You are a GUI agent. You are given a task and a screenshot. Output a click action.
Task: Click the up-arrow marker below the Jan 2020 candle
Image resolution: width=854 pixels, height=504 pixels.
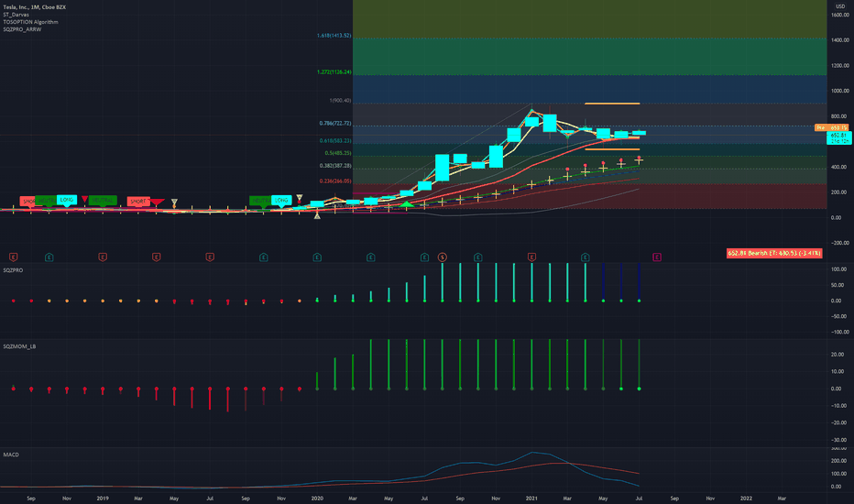[x=317, y=216]
